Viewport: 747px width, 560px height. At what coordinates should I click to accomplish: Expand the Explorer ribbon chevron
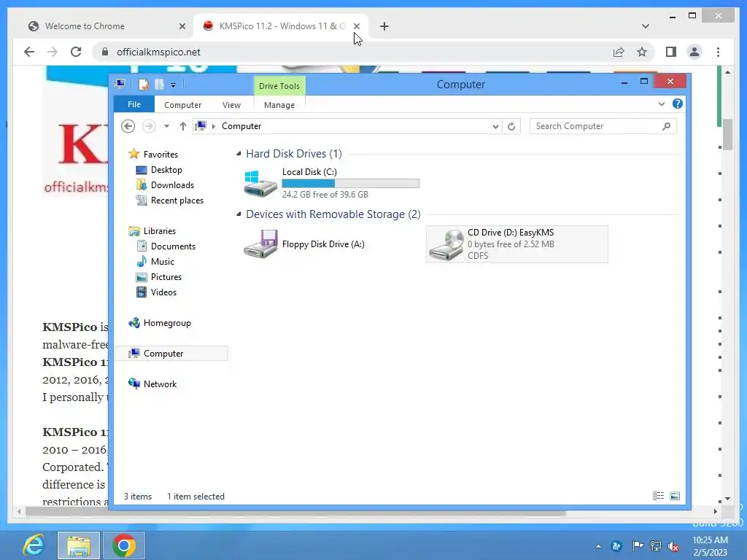point(661,104)
